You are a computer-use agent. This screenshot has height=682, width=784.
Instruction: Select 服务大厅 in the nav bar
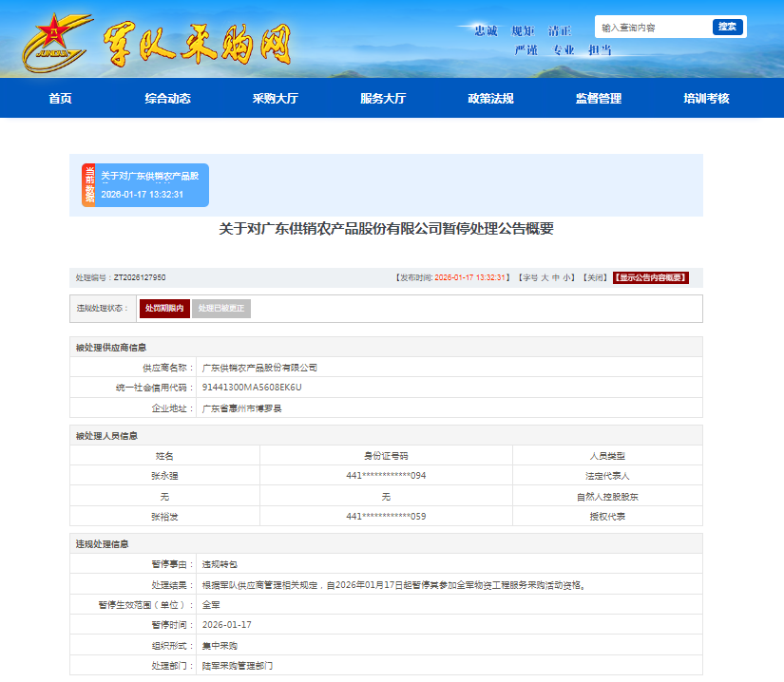tap(383, 99)
